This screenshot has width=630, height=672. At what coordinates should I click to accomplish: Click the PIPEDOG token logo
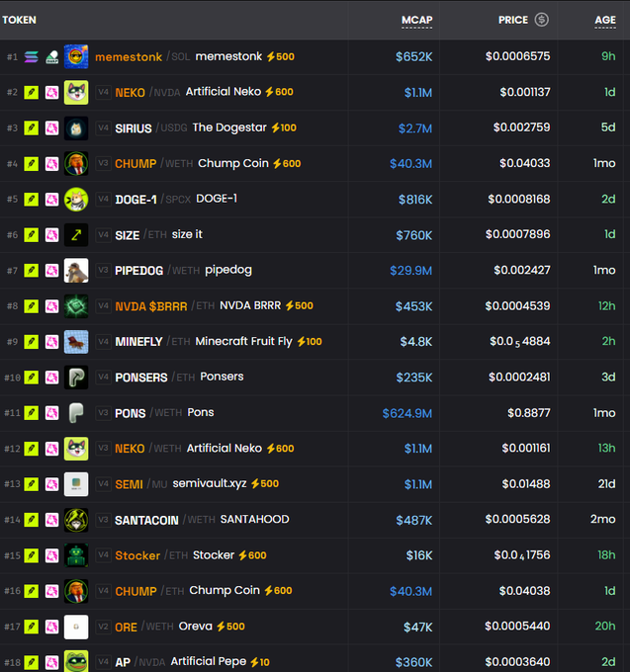76,271
